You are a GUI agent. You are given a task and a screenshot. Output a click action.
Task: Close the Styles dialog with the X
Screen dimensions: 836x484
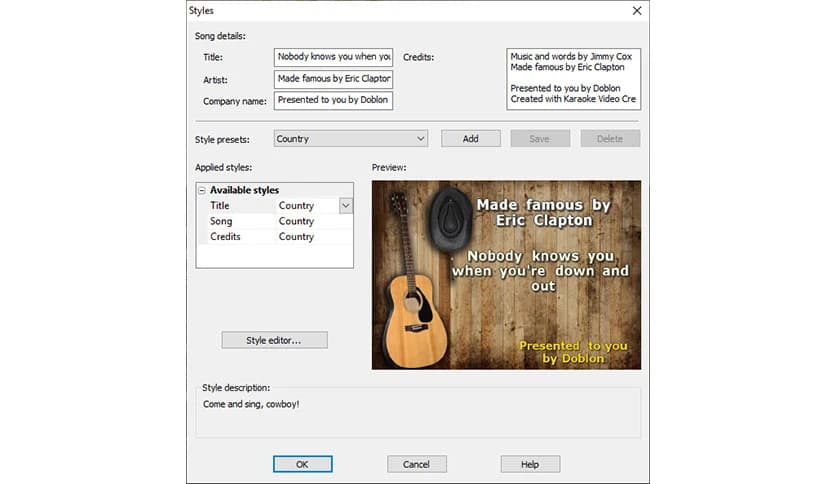[x=637, y=11]
